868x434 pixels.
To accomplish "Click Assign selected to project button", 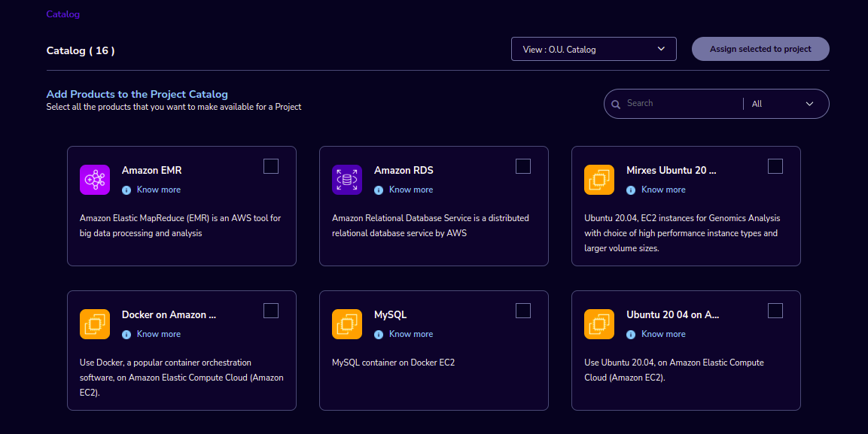I will (x=760, y=49).
